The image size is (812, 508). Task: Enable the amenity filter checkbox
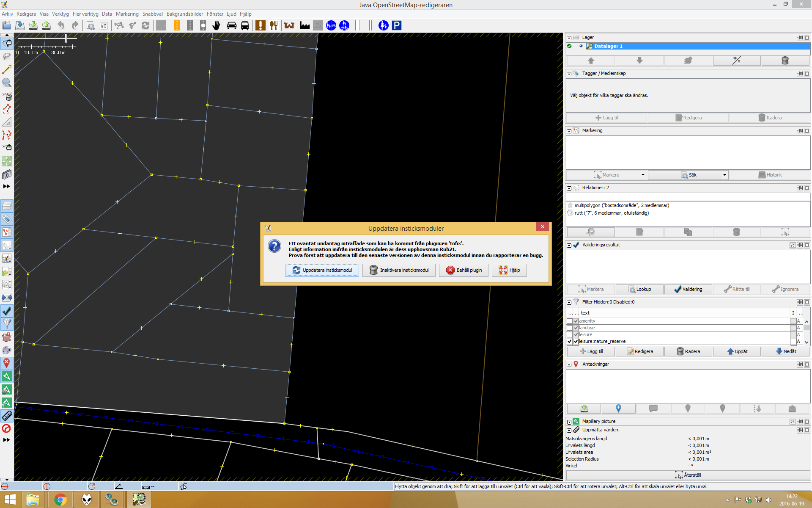pyautogui.click(x=569, y=321)
